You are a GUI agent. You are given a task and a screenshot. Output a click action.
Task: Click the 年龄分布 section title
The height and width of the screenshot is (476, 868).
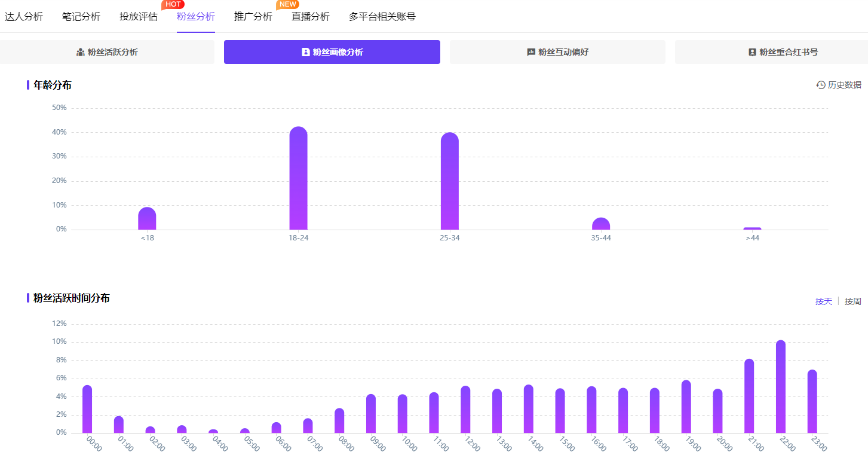(x=53, y=85)
